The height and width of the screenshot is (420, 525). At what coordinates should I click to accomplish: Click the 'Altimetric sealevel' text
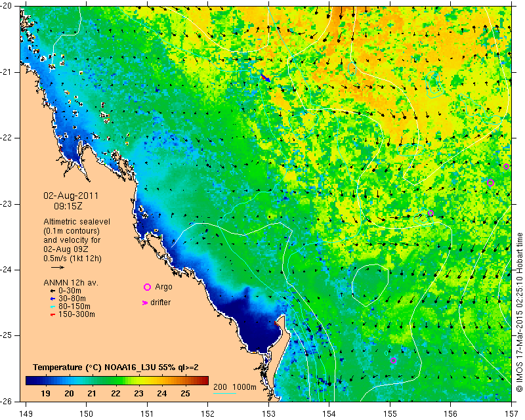pos(77,222)
